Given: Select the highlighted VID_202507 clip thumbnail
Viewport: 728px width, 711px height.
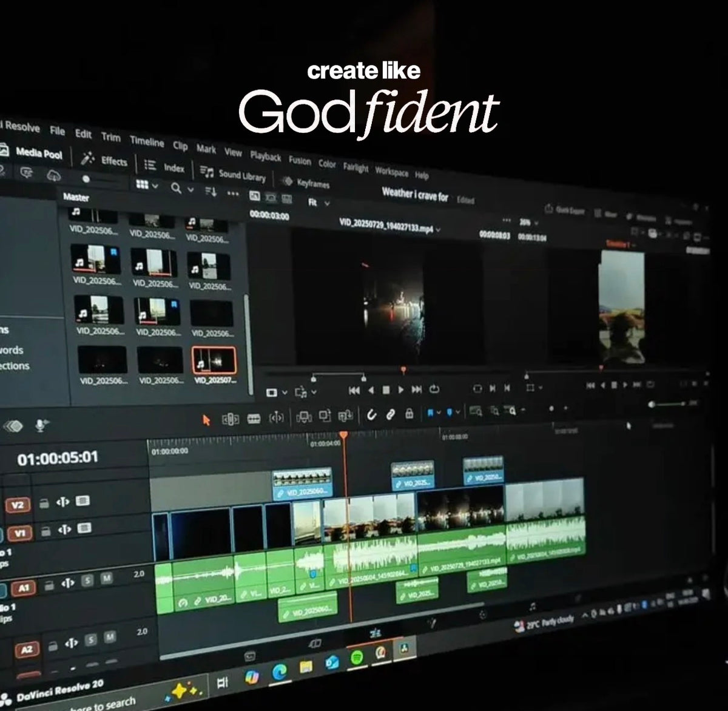Looking at the screenshot, I should pyautogui.click(x=214, y=360).
